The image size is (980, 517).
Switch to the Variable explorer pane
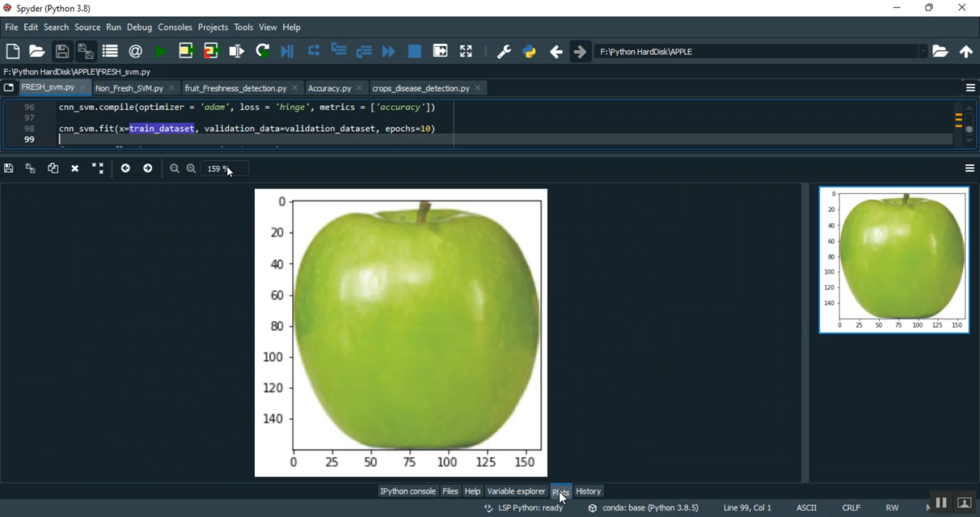point(516,492)
